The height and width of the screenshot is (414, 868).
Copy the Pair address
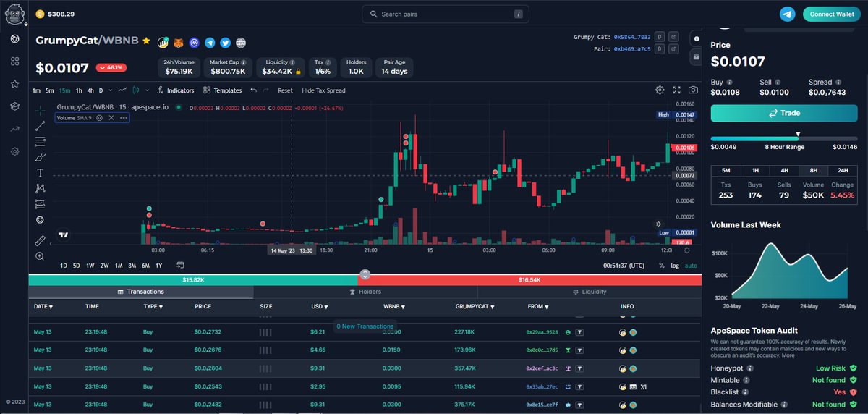pos(660,49)
